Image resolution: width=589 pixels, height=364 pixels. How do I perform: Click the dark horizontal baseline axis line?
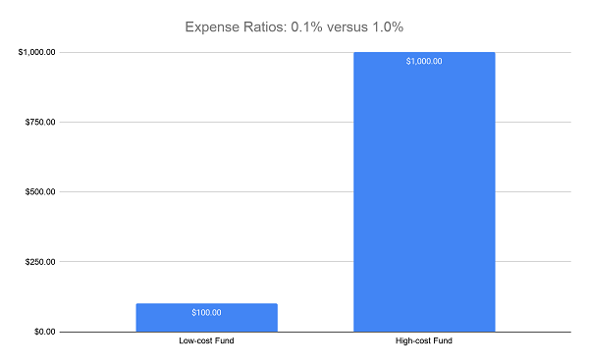pos(315,332)
